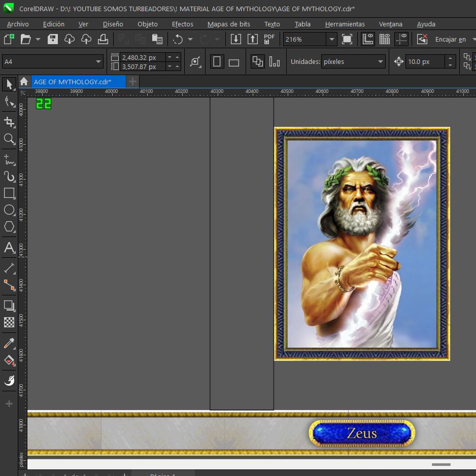The height and width of the screenshot is (476, 476).
Task: Open the Encajar en snap dropdown
Action: (473, 39)
